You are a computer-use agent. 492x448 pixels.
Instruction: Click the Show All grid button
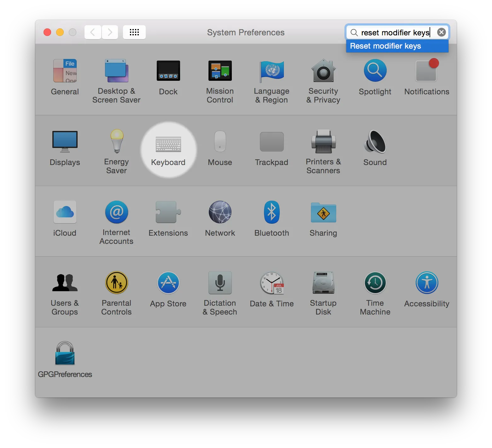click(134, 32)
